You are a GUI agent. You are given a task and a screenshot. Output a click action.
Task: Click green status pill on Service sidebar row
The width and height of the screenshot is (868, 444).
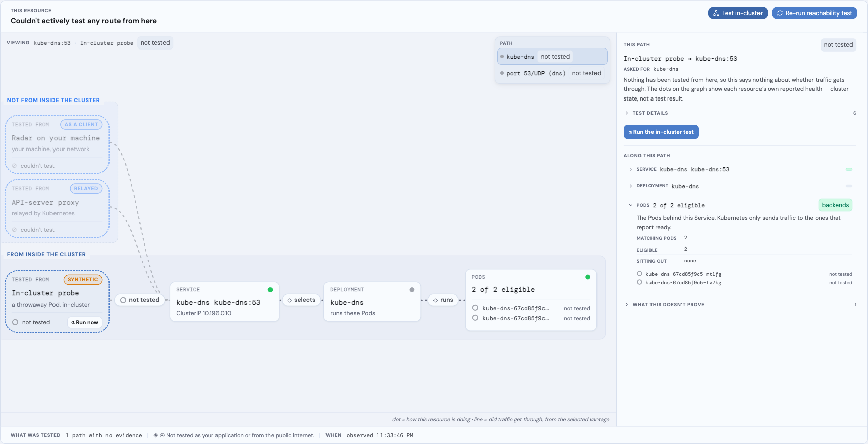pos(849,169)
